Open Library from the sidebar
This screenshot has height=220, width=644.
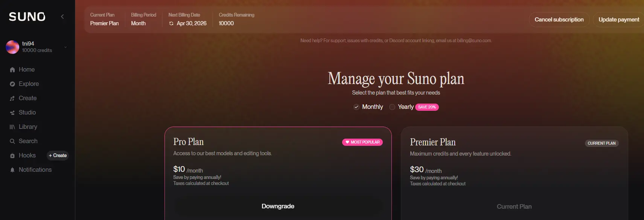pos(28,127)
